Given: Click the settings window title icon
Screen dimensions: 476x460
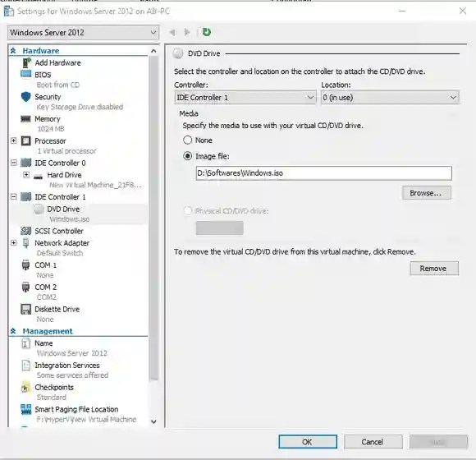Looking at the screenshot, I should (x=8, y=11).
